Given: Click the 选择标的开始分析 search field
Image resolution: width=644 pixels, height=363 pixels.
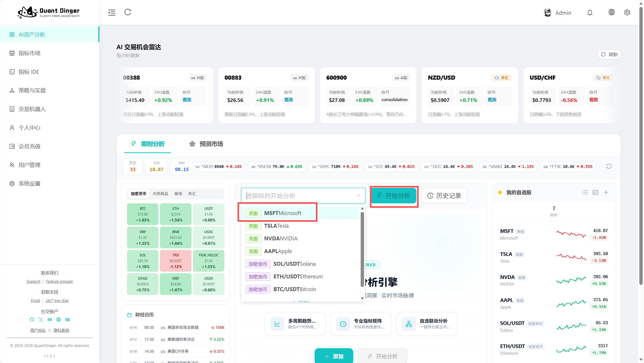Looking at the screenshot, I should (x=303, y=196).
